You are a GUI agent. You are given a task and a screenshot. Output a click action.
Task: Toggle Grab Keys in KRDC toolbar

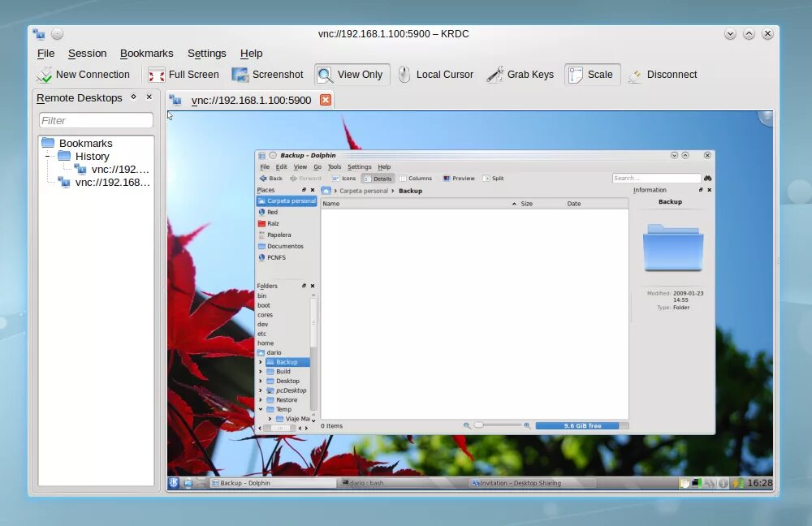pos(520,75)
